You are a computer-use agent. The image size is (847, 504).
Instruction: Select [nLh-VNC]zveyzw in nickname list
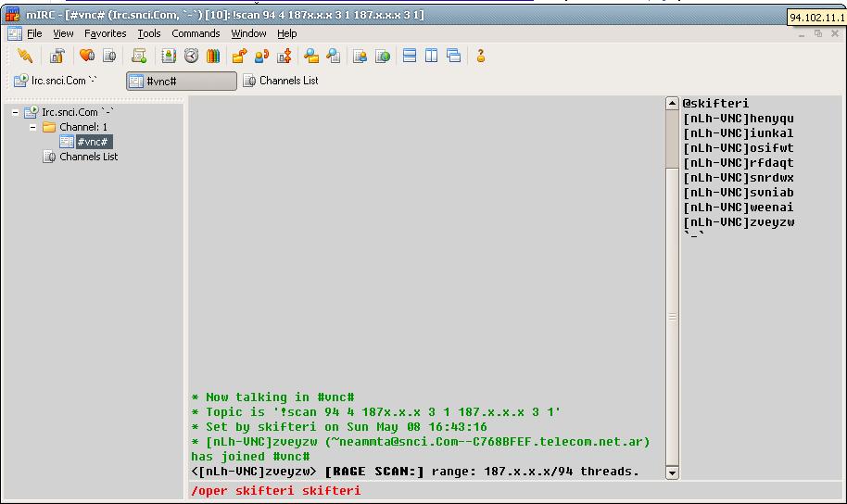[x=739, y=222]
